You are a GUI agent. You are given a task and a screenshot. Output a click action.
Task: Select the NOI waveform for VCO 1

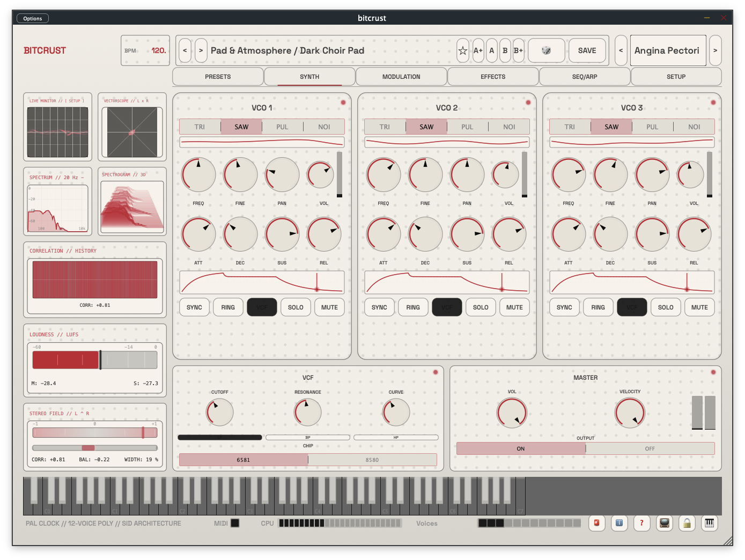324,127
